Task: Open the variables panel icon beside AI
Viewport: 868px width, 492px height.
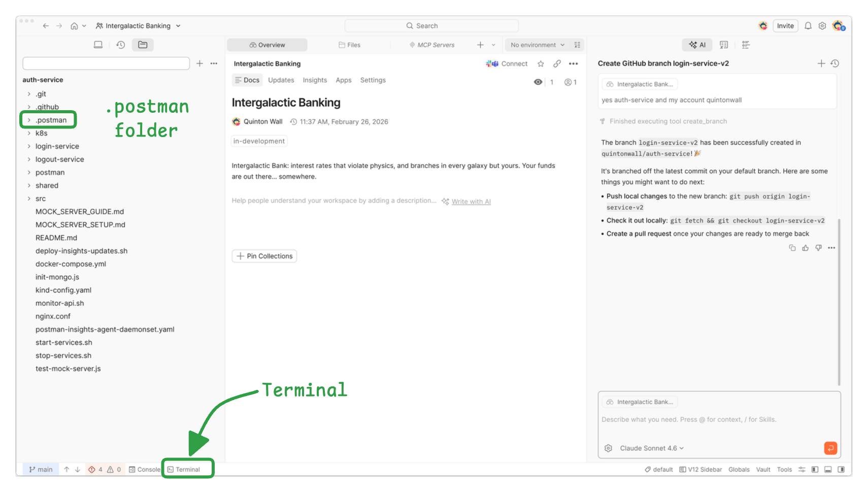Action: [724, 45]
